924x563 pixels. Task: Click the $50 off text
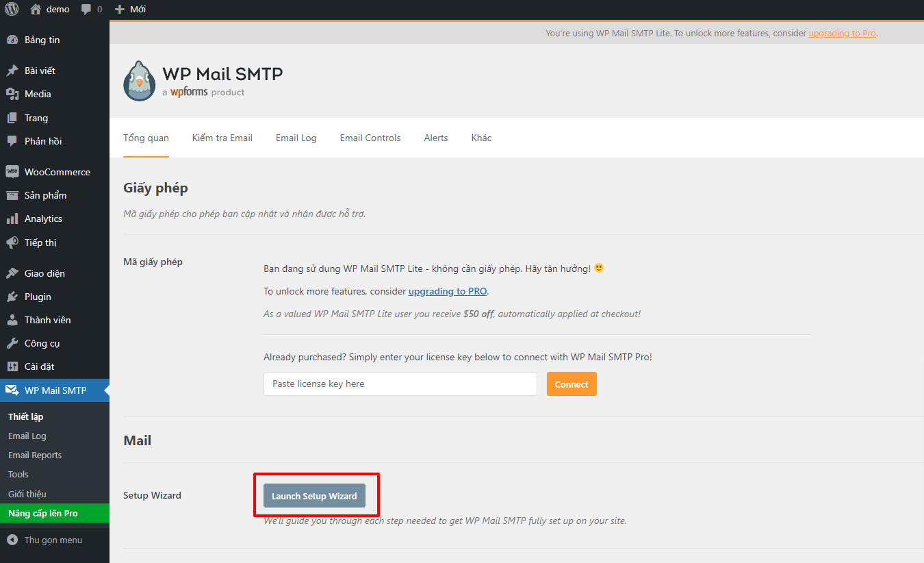[479, 314]
